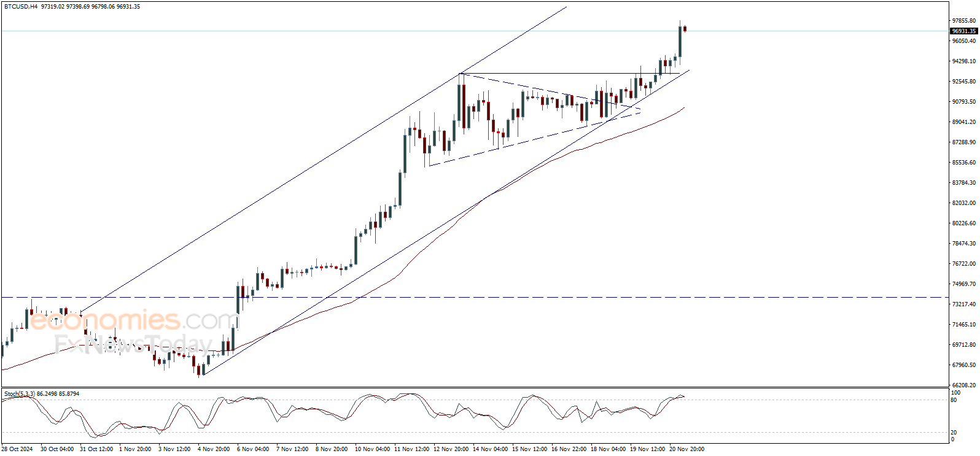Click the 6 Nov 04:00 time label
Screen dimensions: 980x456
coord(253,449)
